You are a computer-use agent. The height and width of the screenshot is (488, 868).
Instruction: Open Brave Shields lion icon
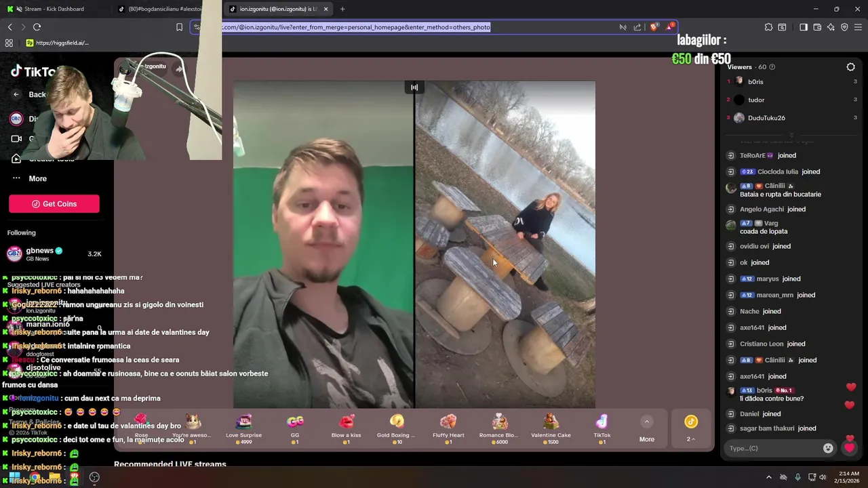coord(654,27)
